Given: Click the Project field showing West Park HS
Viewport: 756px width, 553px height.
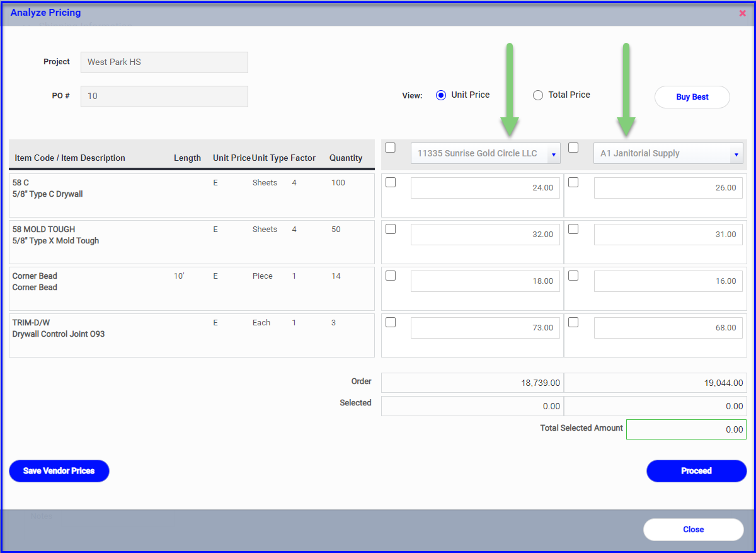Looking at the screenshot, I should (x=164, y=62).
